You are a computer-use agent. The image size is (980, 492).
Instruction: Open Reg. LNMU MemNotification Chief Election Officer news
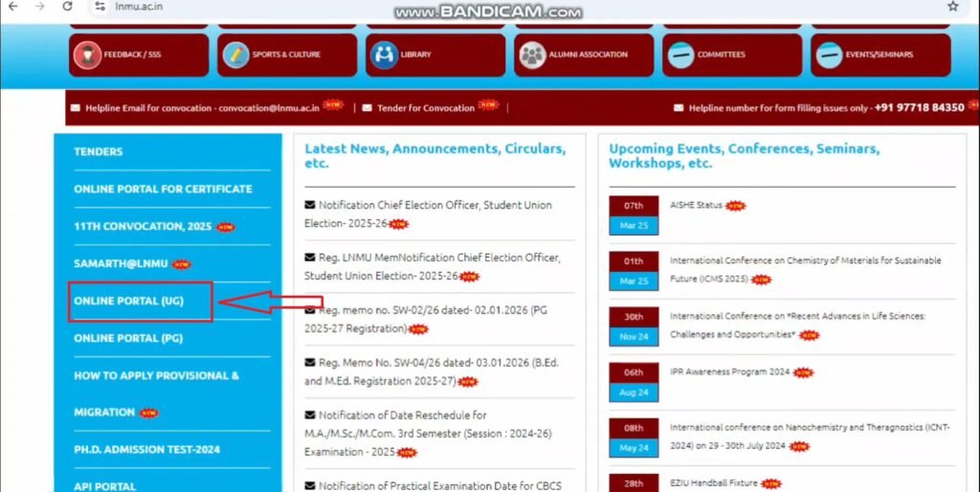coord(433,266)
